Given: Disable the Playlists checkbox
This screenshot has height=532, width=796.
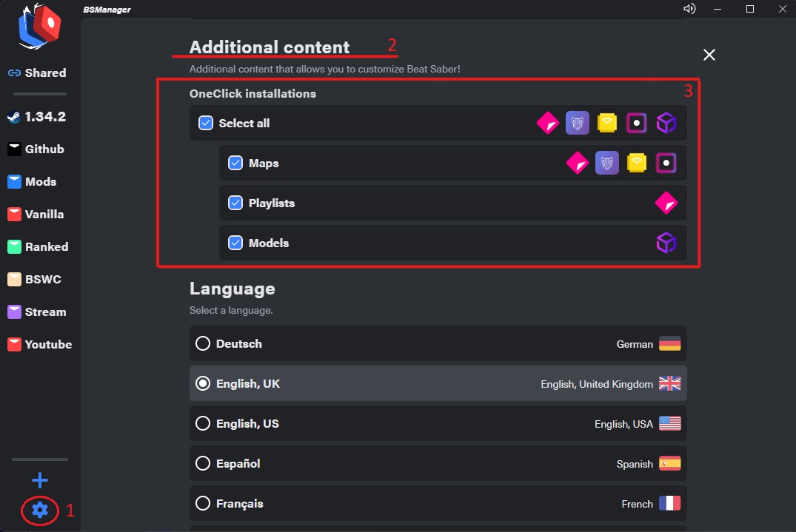Looking at the screenshot, I should [x=235, y=203].
